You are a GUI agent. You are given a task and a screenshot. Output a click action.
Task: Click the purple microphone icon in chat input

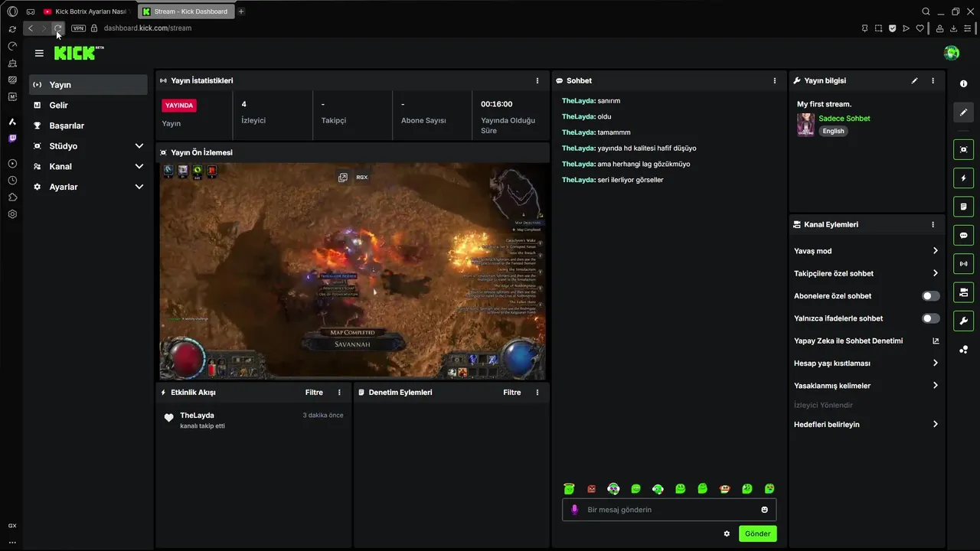(574, 510)
